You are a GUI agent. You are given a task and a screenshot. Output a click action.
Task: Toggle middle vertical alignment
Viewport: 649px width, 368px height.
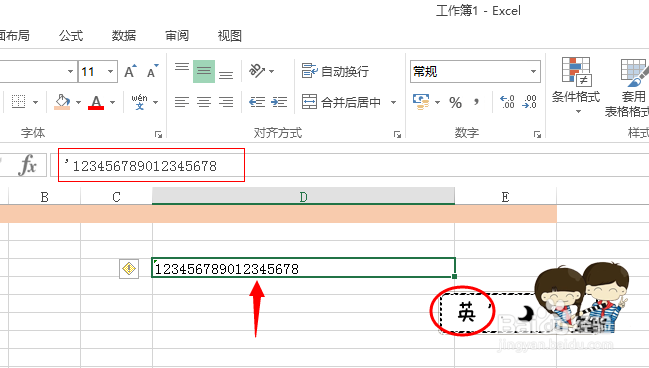coord(204,71)
